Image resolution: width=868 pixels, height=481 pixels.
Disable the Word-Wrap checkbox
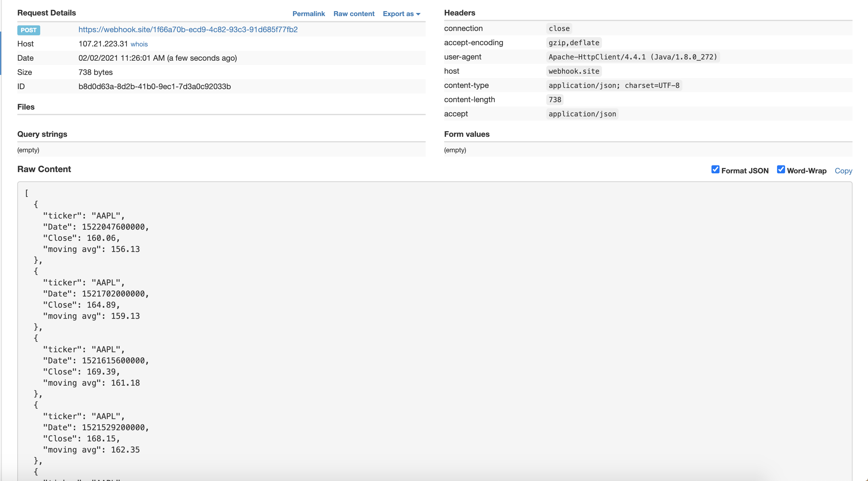[x=780, y=170]
